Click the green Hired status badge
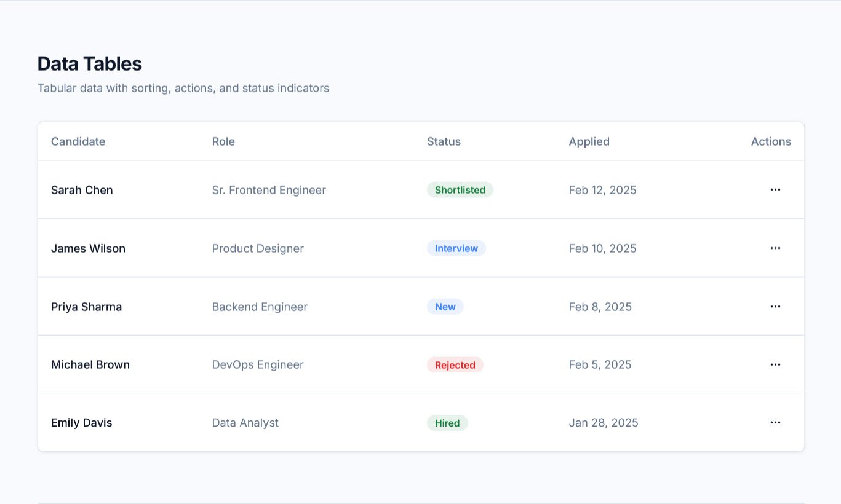841x504 pixels. (447, 423)
